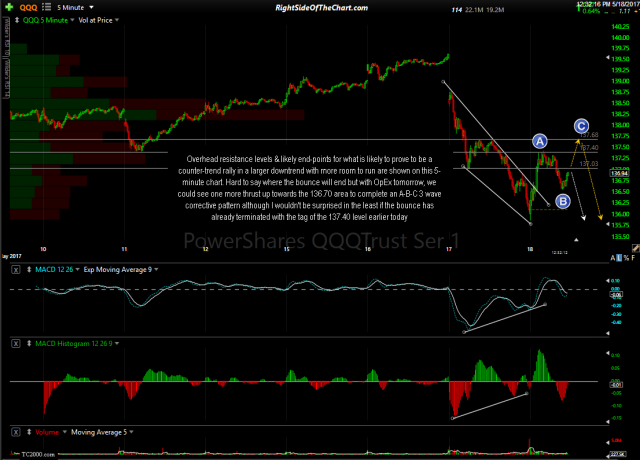Click the QQQ ticker symbol

pyautogui.click(x=28, y=7)
